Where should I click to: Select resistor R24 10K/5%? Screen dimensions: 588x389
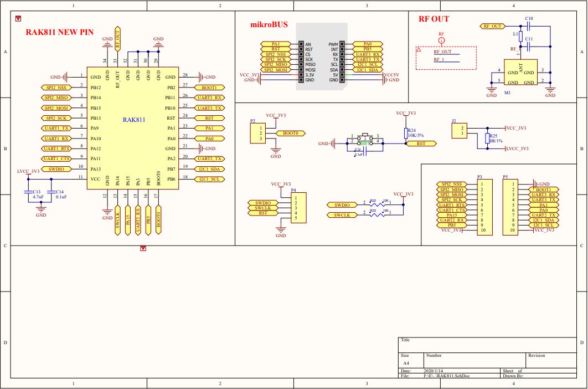(x=406, y=133)
